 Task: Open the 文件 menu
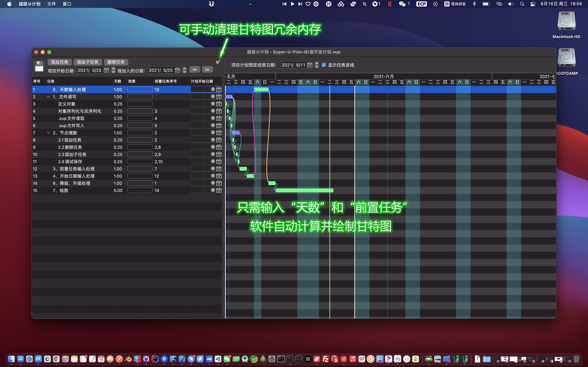(51, 4)
